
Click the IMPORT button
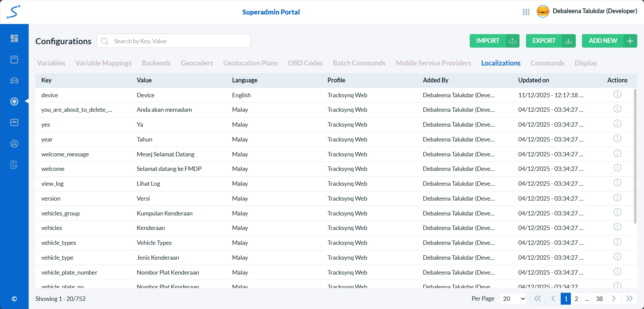[494, 41]
